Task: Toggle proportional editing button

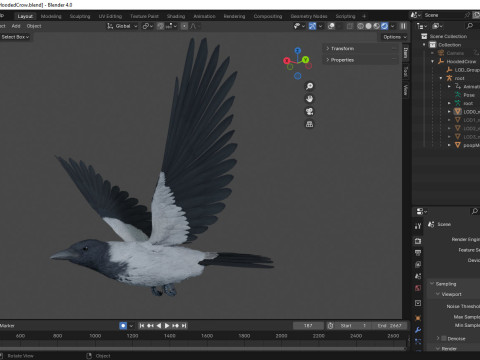Action: click(184, 26)
